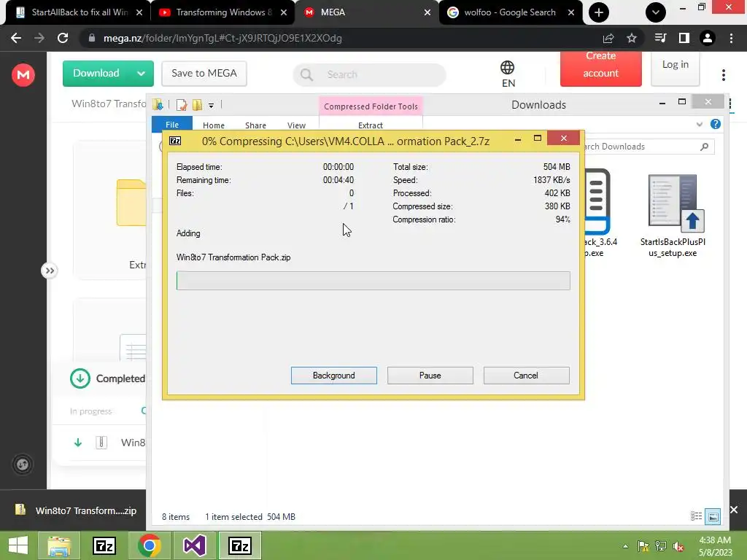Open MEGA language selector EN

[508, 74]
